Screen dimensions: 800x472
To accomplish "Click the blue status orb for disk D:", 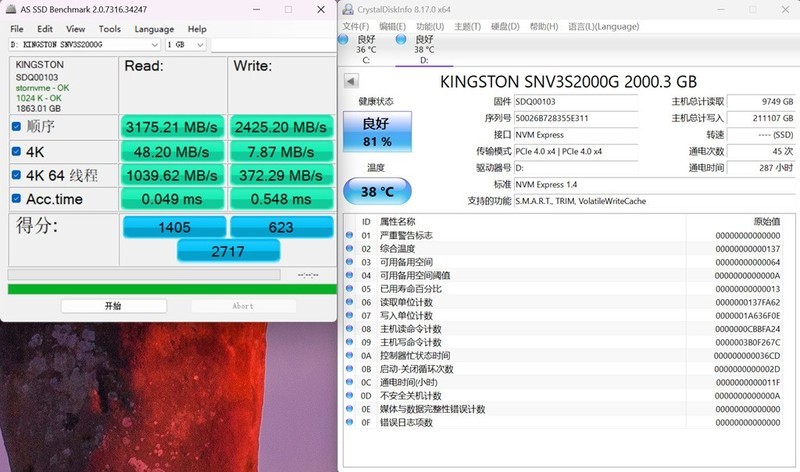I will pyautogui.click(x=401, y=39).
